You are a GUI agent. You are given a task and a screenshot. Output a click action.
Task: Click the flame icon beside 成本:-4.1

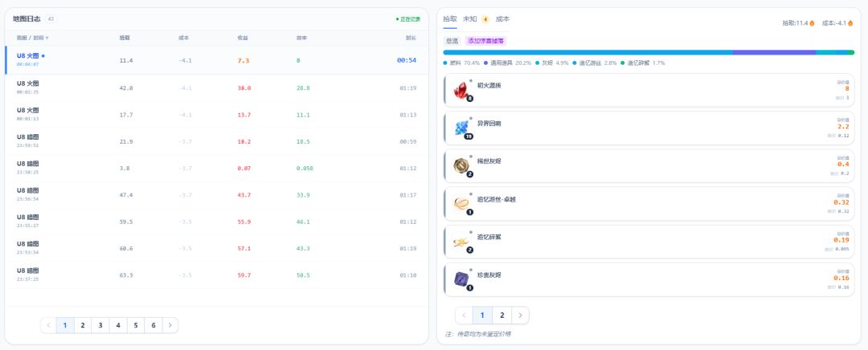[850, 23]
